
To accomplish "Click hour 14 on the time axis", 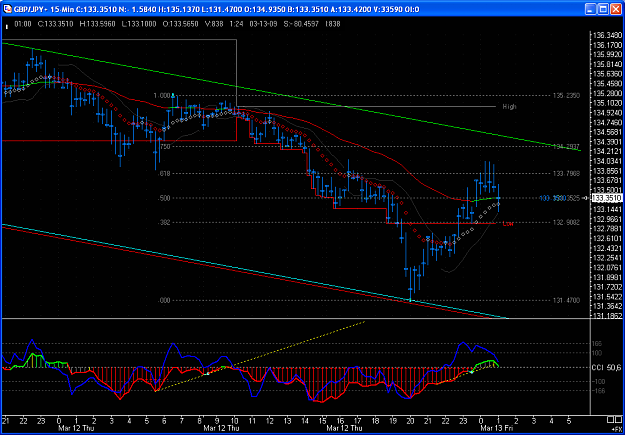I will (x=305, y=421).
